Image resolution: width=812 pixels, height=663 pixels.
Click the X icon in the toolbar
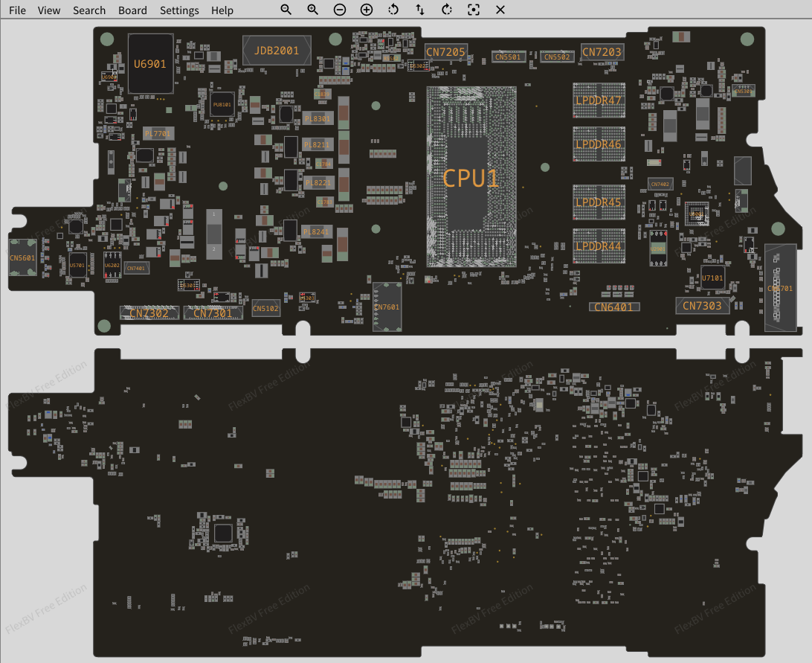point(500,10)
